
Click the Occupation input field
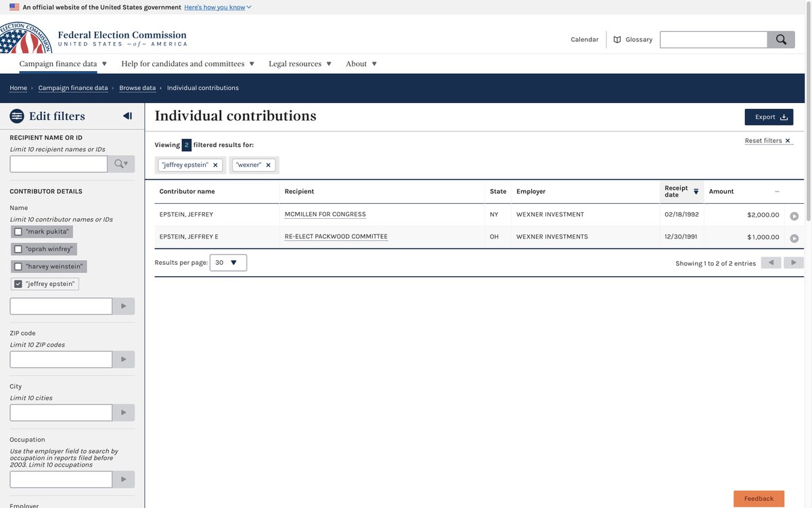(x=61, y=480)
